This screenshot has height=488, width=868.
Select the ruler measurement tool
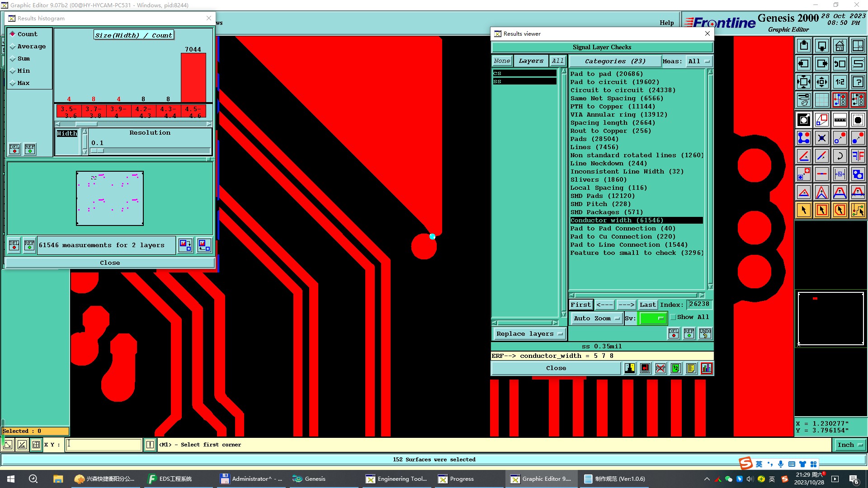coord(840,120)
